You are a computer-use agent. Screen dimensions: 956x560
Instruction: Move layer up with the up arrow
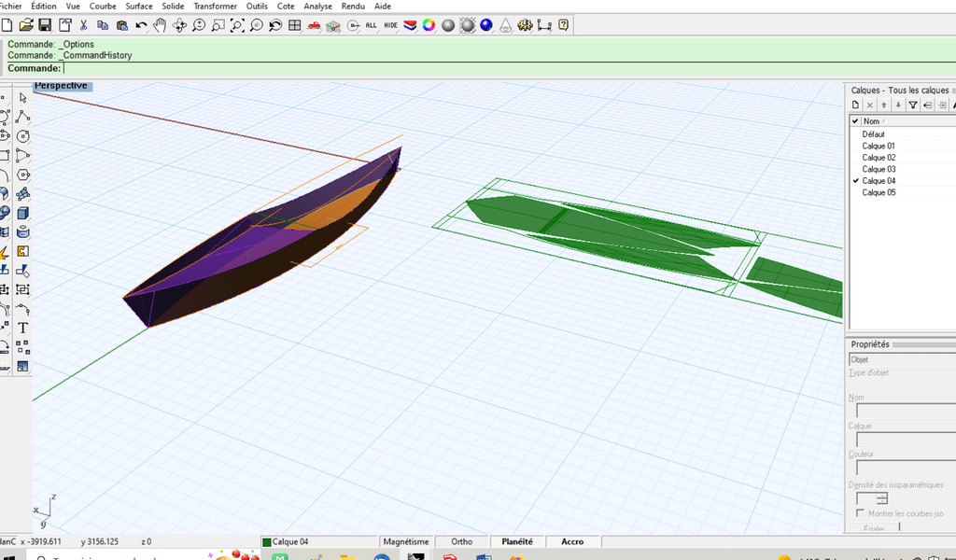(884, 105)
